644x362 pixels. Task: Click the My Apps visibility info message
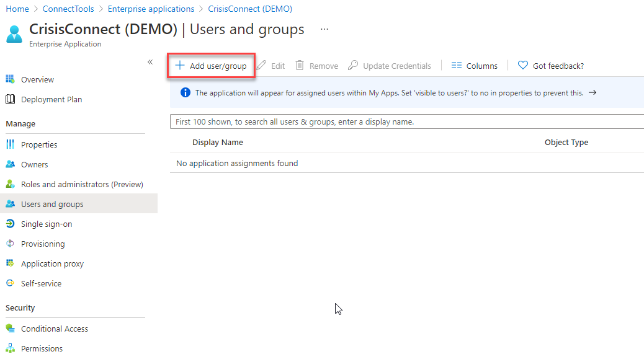pos(390,93)
